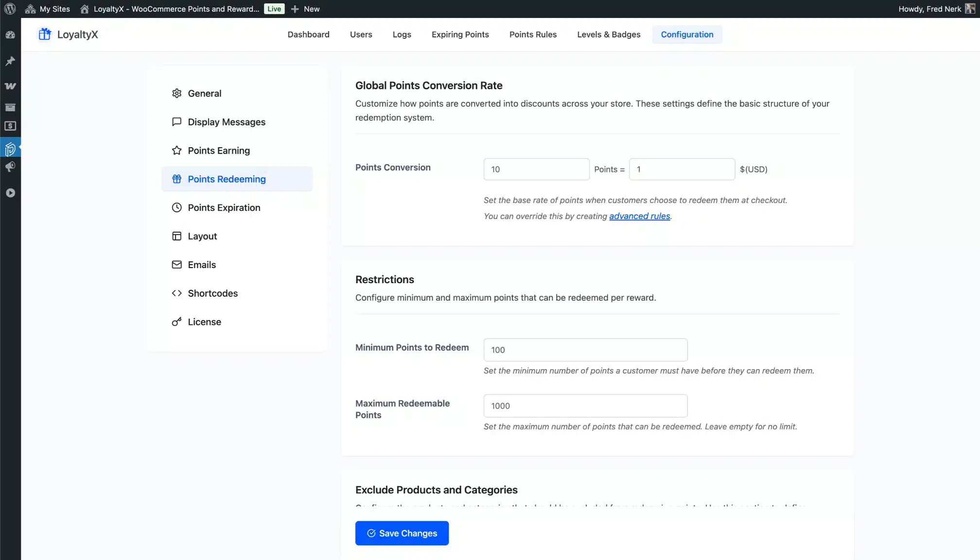This screenshot has height=560, width=980.
Task: Switch to the Users tab
Action: click(361, 34)
